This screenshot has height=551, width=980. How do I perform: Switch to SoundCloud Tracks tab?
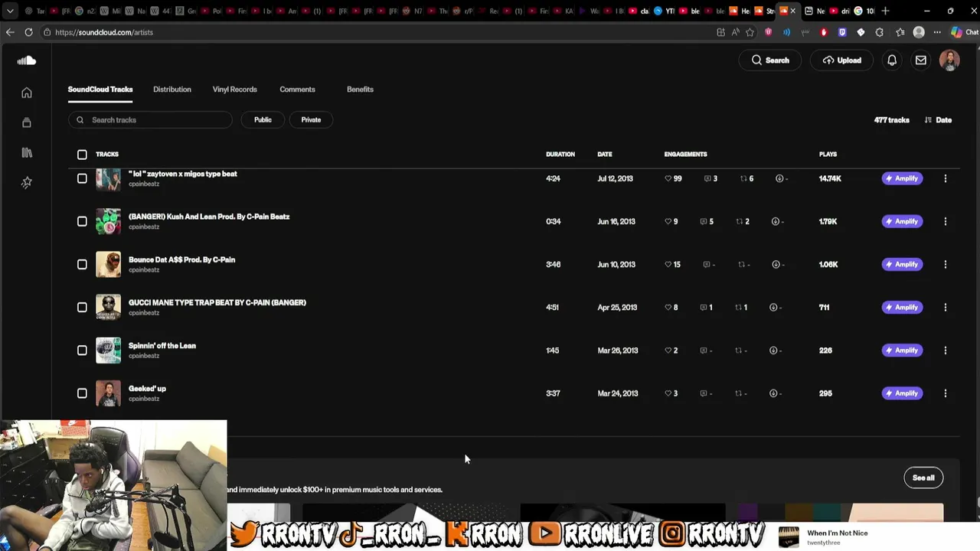tap(100, 90)
